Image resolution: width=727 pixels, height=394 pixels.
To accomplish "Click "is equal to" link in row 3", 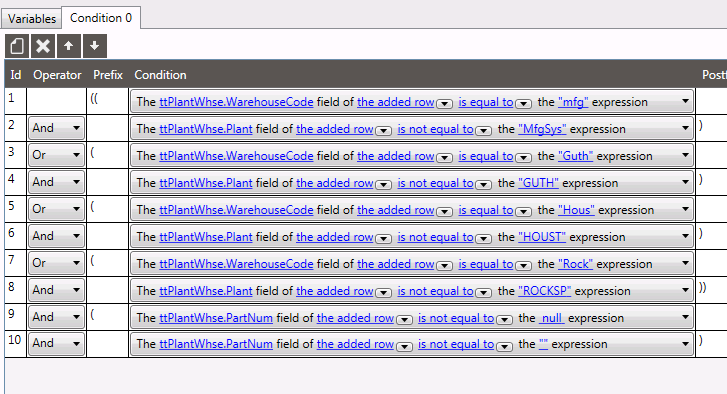I will 486,156.
